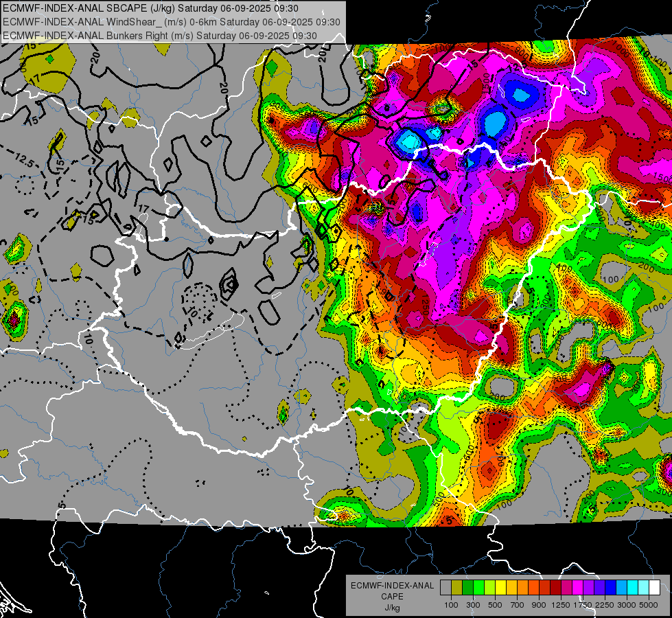Pick the pale cyan swatch before 5000
The height and width of the screenshot is (618, 672).
point(644,588)
